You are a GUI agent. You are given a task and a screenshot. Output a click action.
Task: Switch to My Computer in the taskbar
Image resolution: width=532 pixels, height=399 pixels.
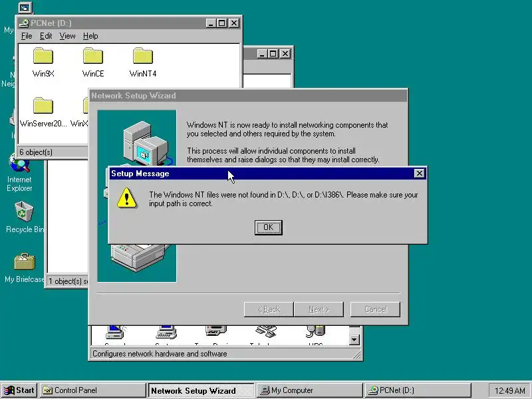[x=309, y=390]
